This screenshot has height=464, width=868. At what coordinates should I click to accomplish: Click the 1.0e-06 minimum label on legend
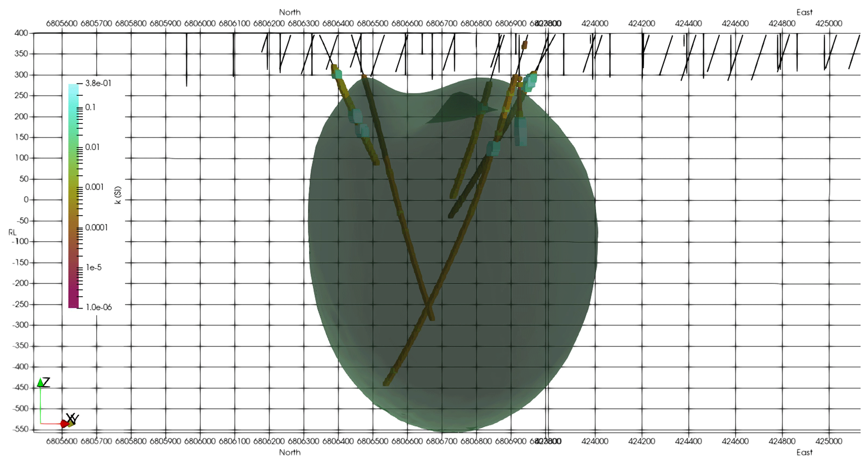coord(99,307)
